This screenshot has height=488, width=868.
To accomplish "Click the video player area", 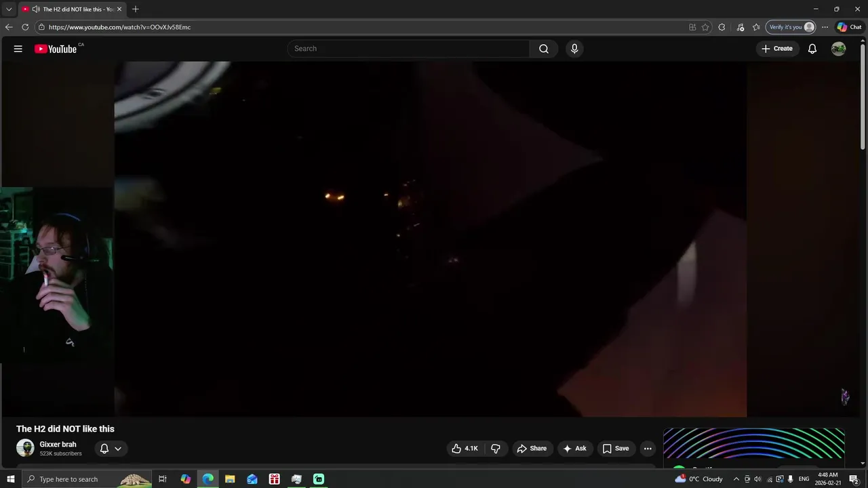I will (431, 239).
